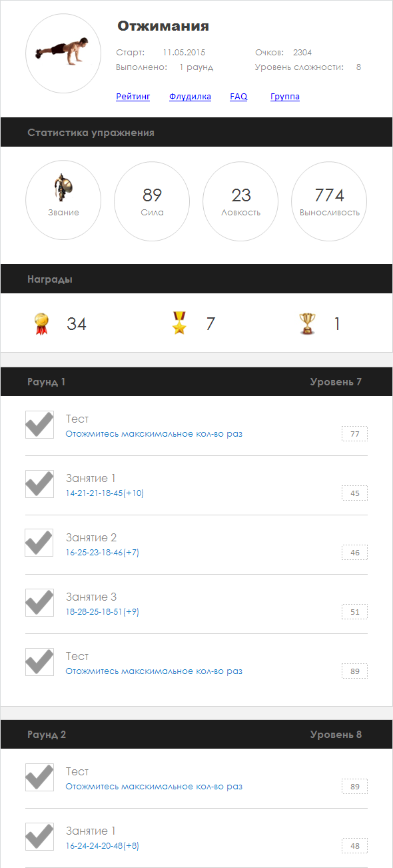Open the Группа link

pos(285,97)
